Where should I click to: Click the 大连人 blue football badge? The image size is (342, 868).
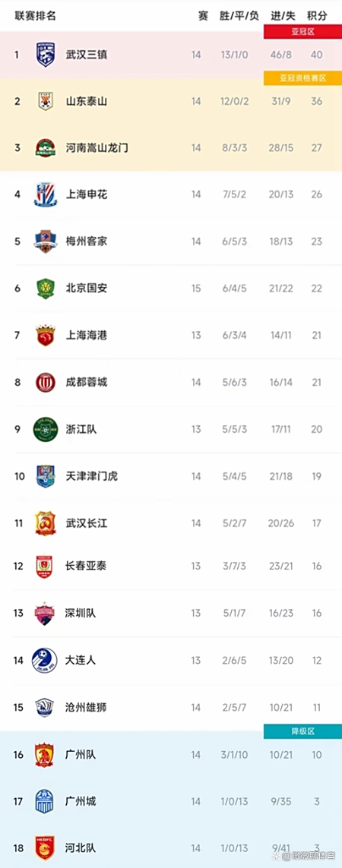44,661
